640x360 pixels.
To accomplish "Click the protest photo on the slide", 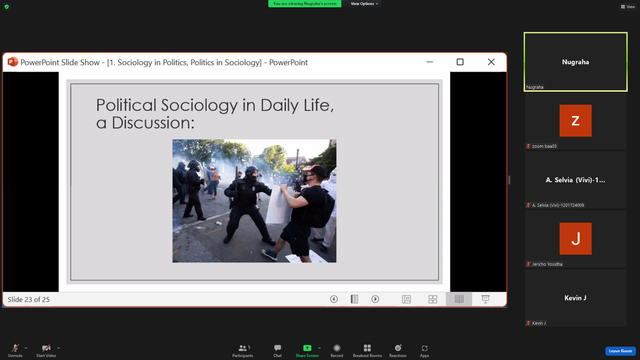I will (254, 201).
